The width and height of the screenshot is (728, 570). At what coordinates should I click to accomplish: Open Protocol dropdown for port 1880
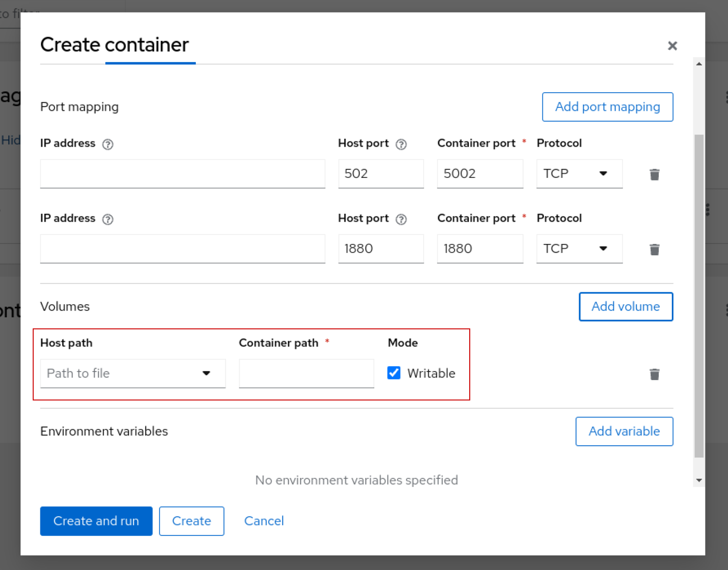579,249
